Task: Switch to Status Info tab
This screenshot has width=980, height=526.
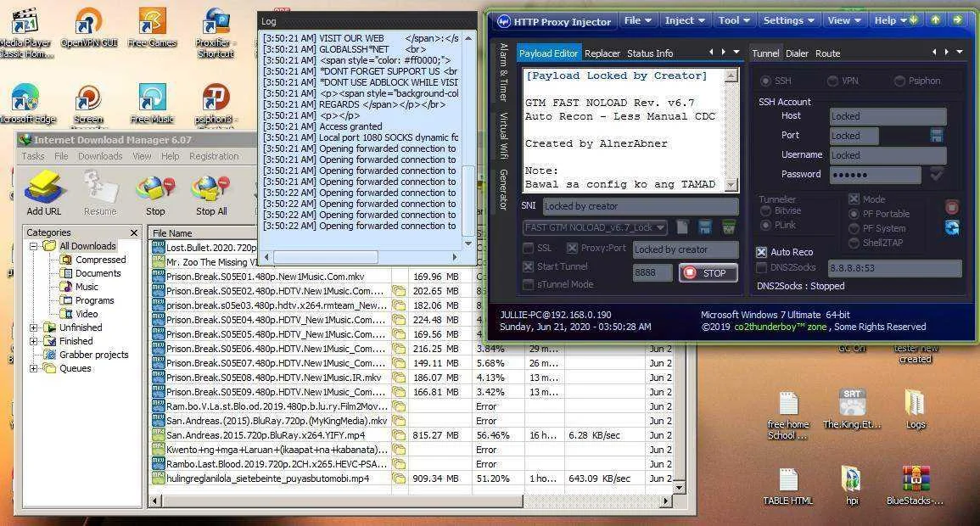Action: [650, 53]
